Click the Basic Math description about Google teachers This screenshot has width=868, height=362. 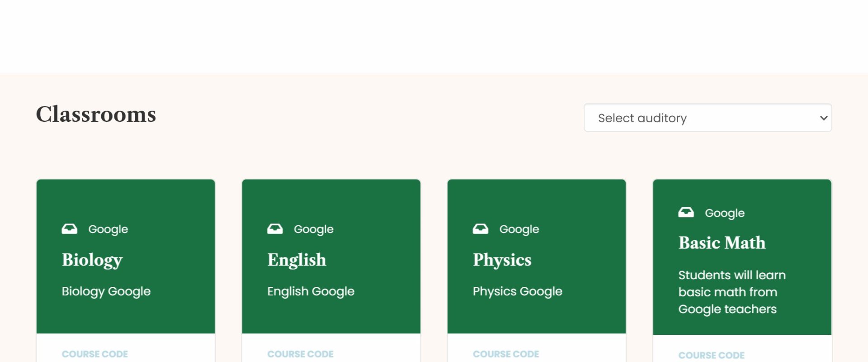pos(731,292)
